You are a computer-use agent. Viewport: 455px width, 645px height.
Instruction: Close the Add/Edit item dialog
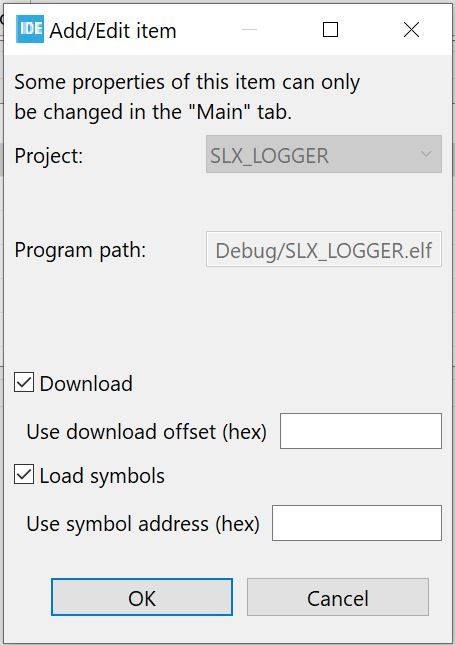tap(411, 30)
